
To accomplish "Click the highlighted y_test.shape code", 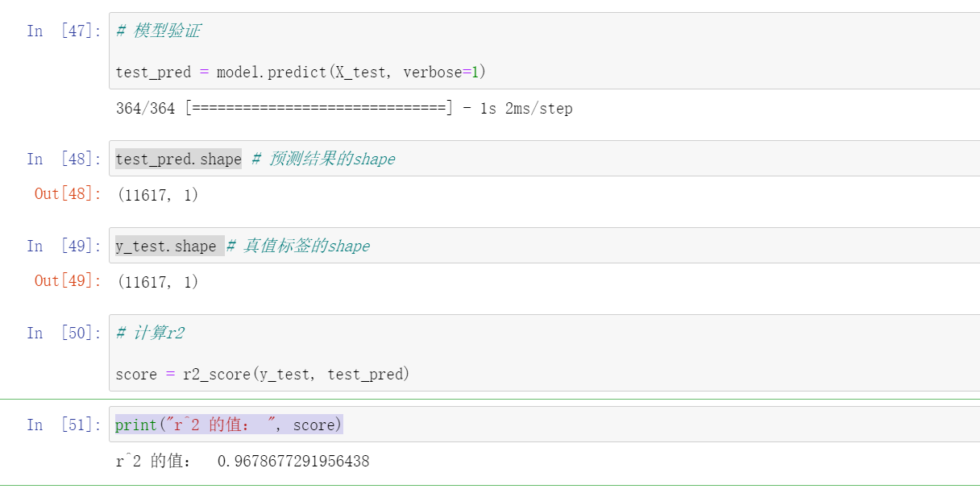I will click(x=166, y=247).
